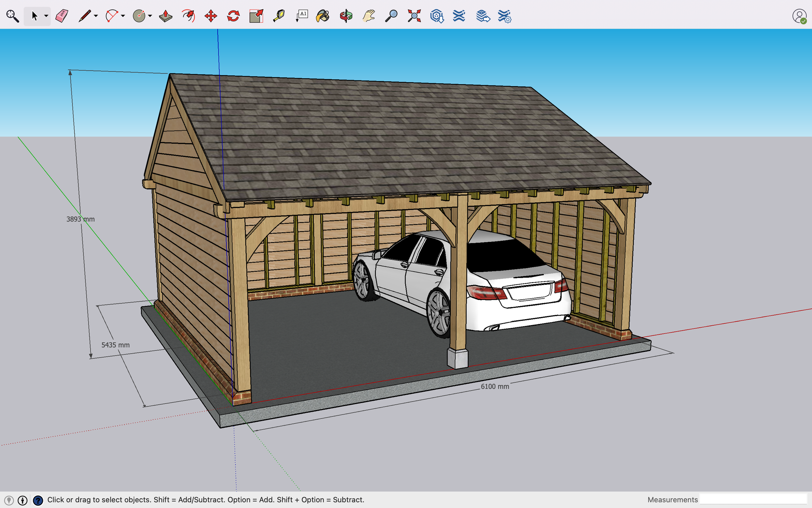Select the Zoom magnifier tool
The image size is (812, 508).
(x=391, y=16)
